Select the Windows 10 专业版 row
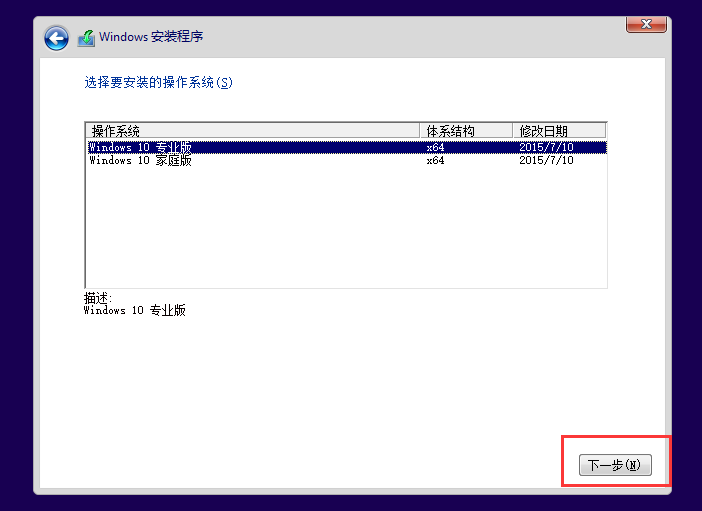 (347, 147)
